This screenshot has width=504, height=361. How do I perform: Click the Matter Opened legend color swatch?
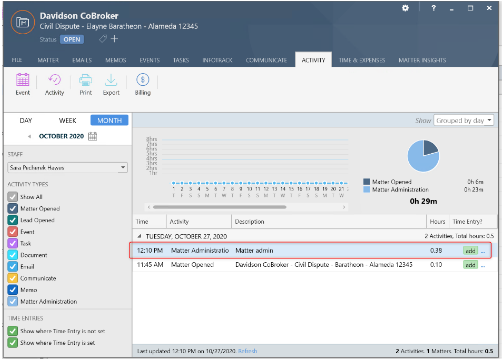367,182
